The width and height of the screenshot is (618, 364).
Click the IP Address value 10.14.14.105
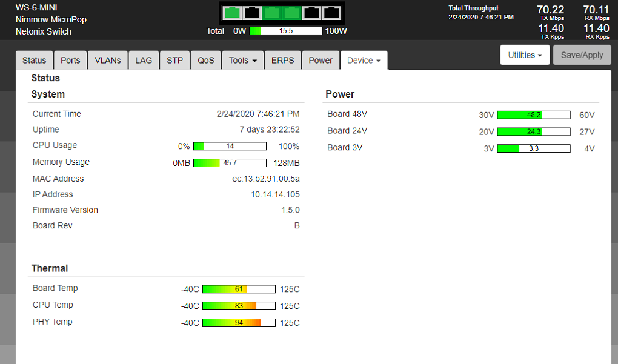[275, 194]
